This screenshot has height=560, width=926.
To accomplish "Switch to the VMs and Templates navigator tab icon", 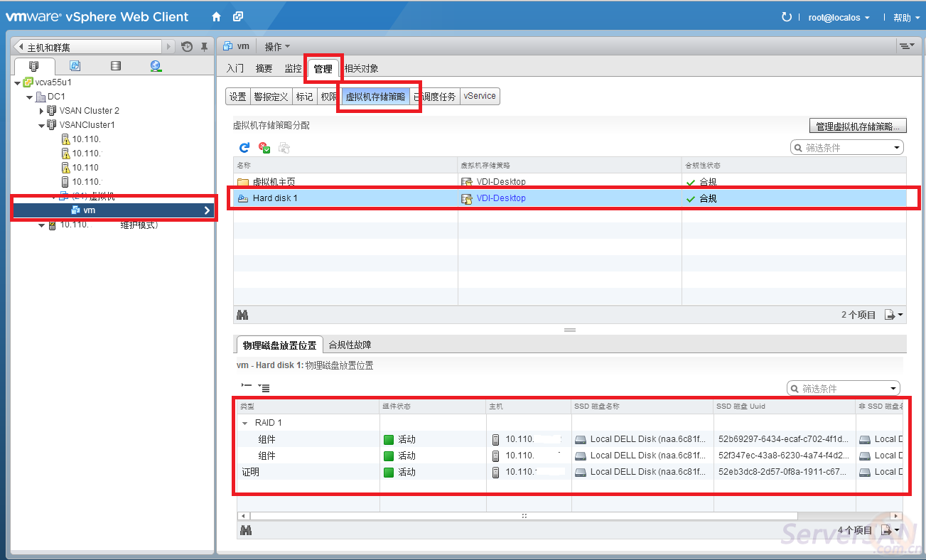I will tap(75, 66).
